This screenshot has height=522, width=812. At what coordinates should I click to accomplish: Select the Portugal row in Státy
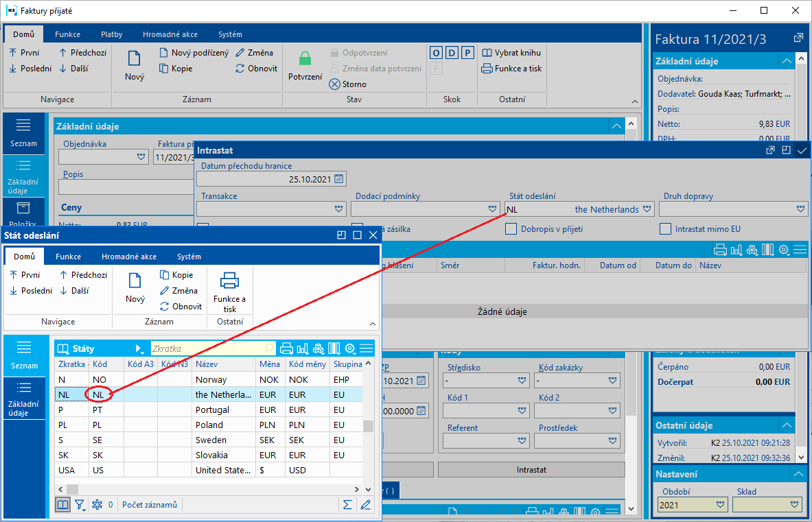pos(209,410)
